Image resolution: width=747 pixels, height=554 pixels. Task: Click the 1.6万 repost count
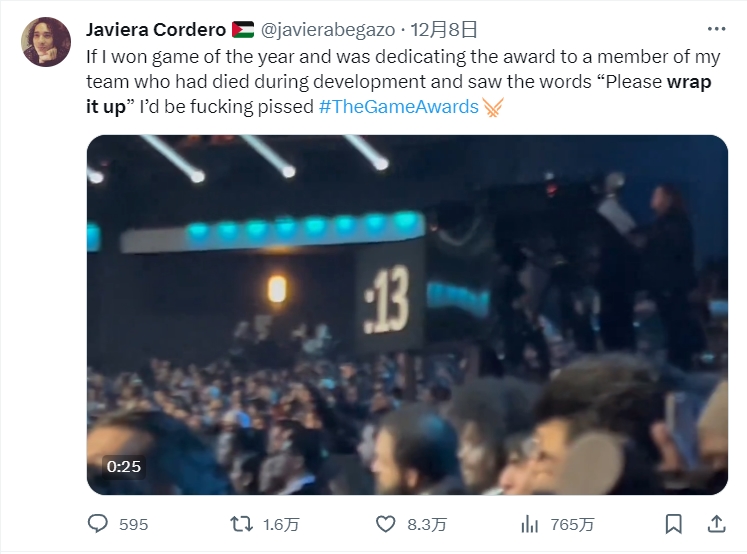tap(280, 524)
